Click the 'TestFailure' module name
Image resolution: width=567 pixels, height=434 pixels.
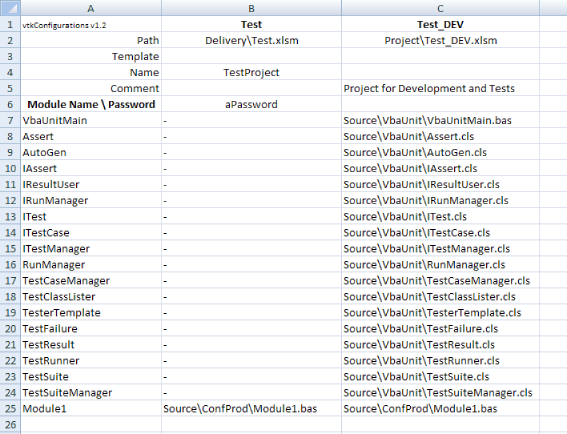click(x=91, y=328)
